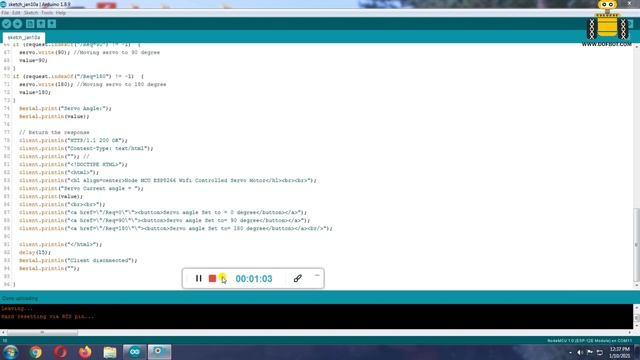Minimize the floating recorder toolbar
The image size is (640, 360).
[x=317, y=276]
